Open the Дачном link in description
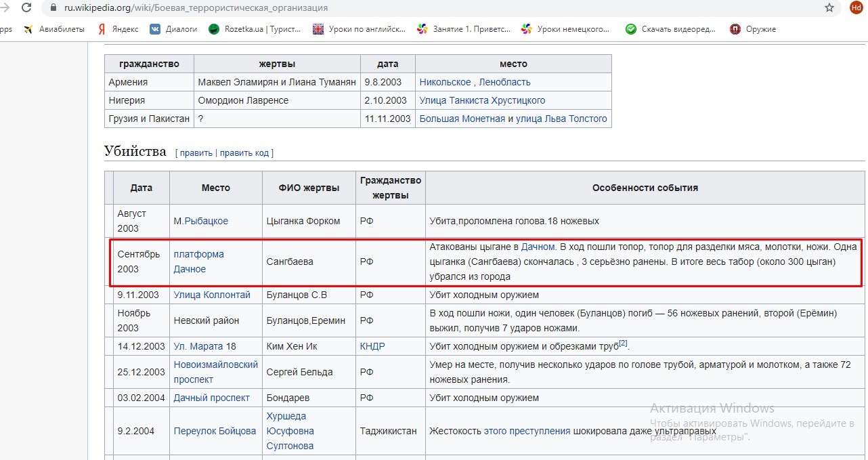The image size is (868, 460). 538,247
